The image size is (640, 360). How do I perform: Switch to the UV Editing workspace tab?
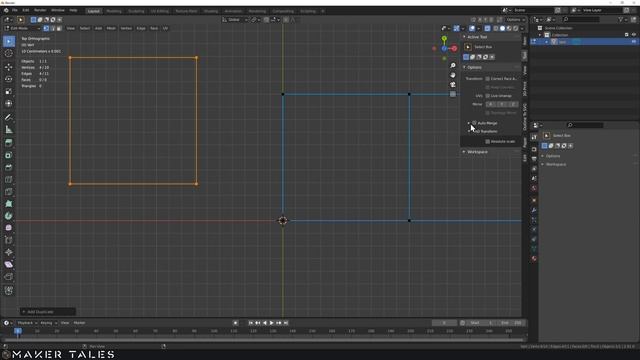160,11
